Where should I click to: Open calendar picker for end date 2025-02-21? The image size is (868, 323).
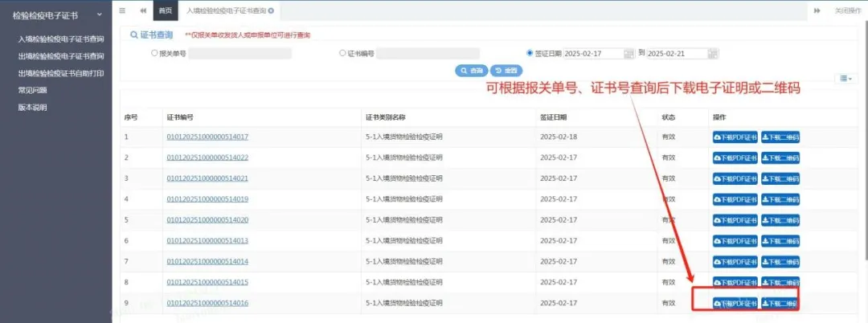coord(713,54)
